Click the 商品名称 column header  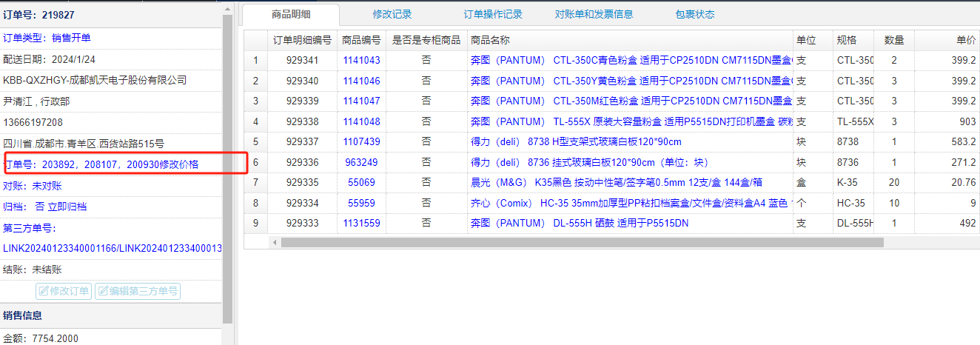click(630, 40)
